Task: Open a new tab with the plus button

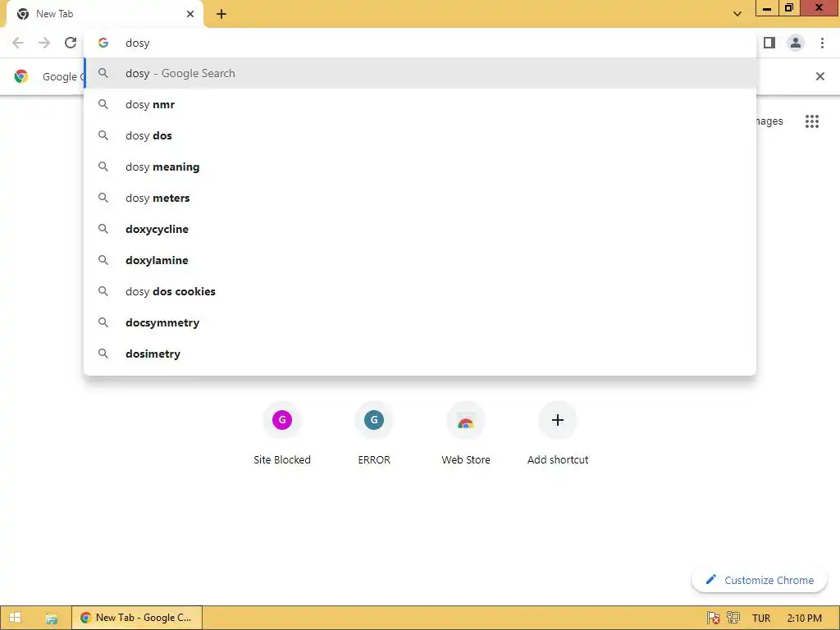Action: (221, 14)
